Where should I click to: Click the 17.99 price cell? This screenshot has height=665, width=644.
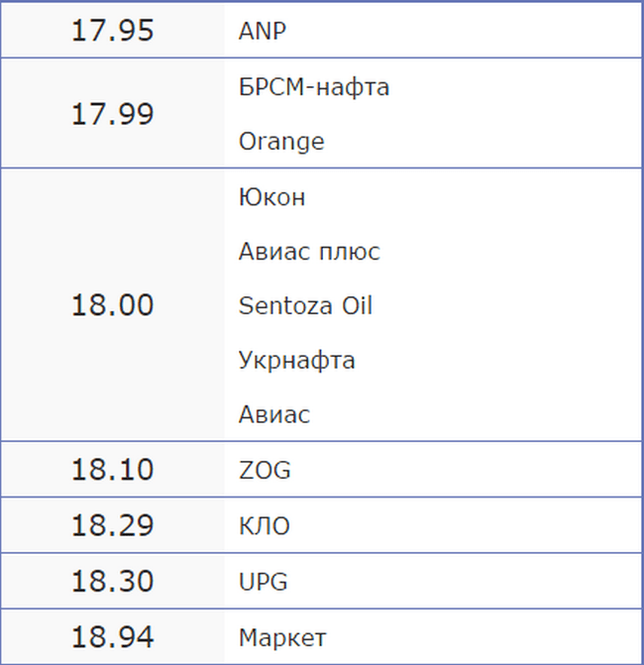click(113, 114)
